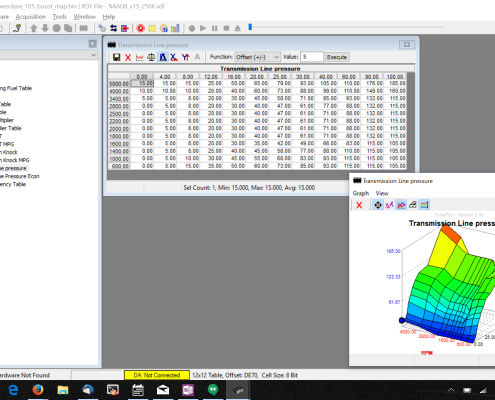Open Firefox from the taskbar
495x400 pixels.
(38, 390)
